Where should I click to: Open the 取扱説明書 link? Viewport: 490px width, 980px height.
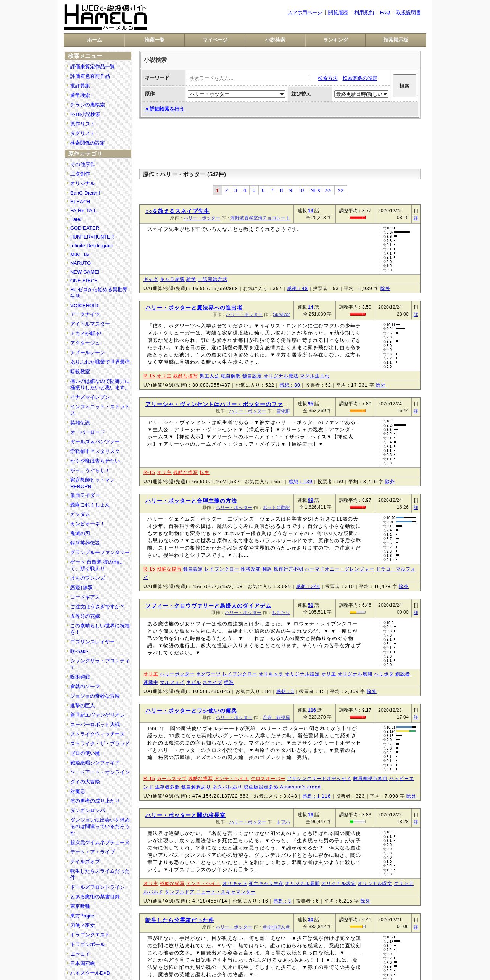(x=408, y=13)
